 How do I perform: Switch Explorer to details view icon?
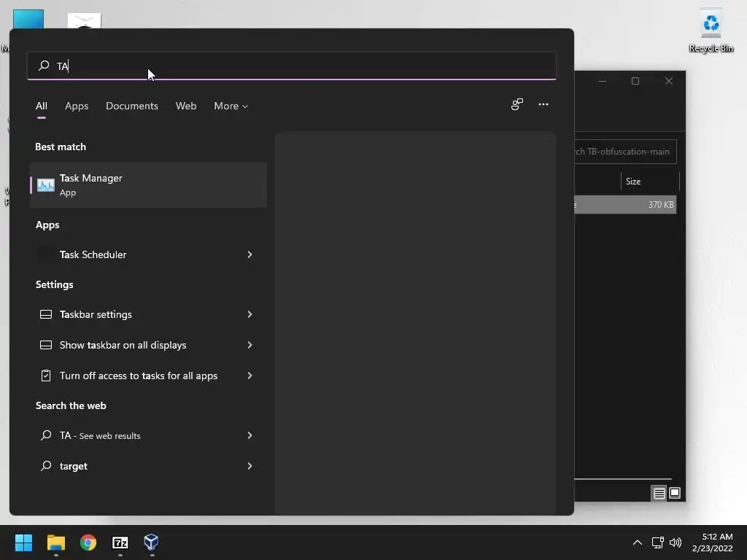coord(659,494)
